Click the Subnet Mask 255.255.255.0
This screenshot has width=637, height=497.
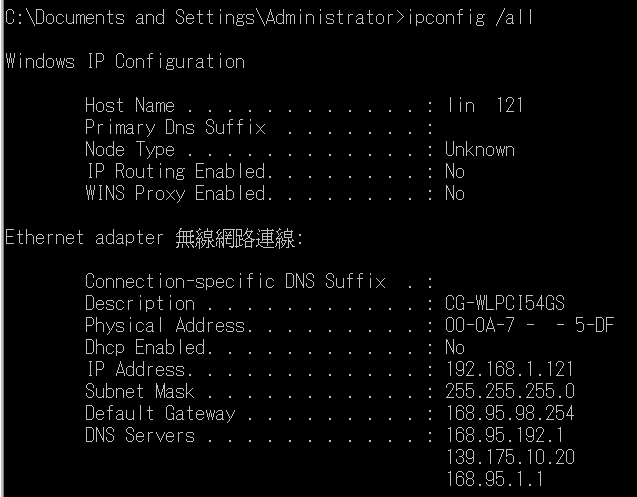point(510,391)
